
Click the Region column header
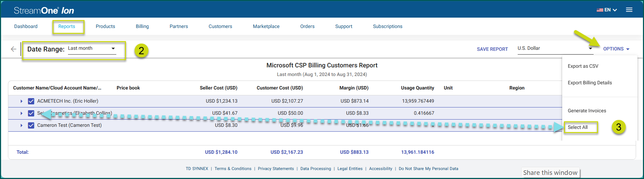tap(517, 88)
